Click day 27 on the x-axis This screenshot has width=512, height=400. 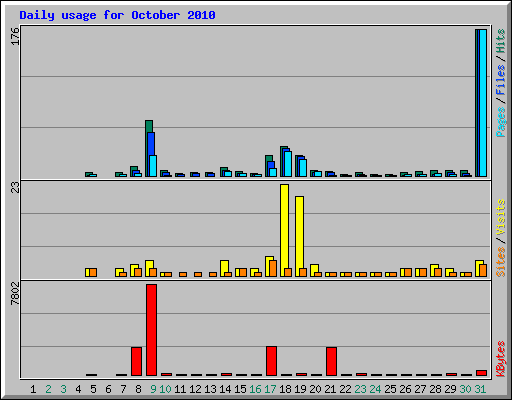(x=420, y=389)
